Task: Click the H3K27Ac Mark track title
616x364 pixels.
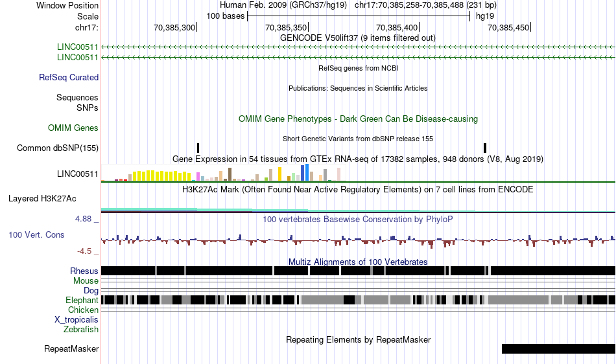Action: click(358, 190)
